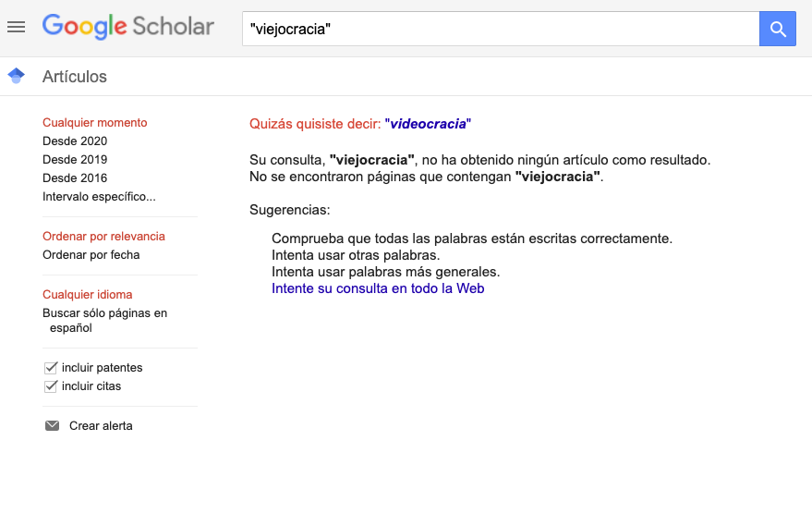The height and width of the screenshot is (526, 812).
Task: Select the Cualquier momento filter
Action: click(95, 122)
